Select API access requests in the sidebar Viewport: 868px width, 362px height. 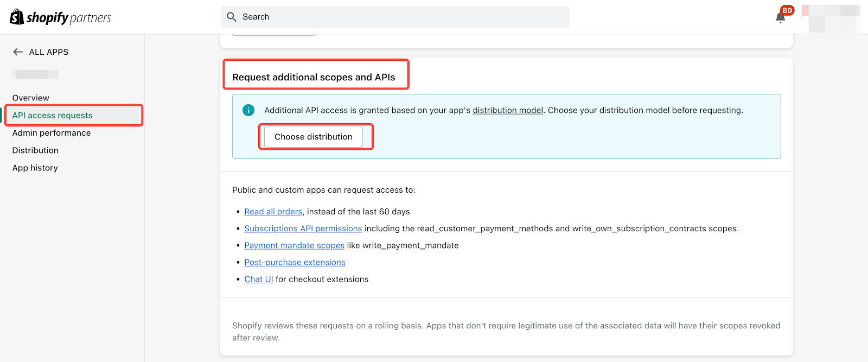point(53,116)
